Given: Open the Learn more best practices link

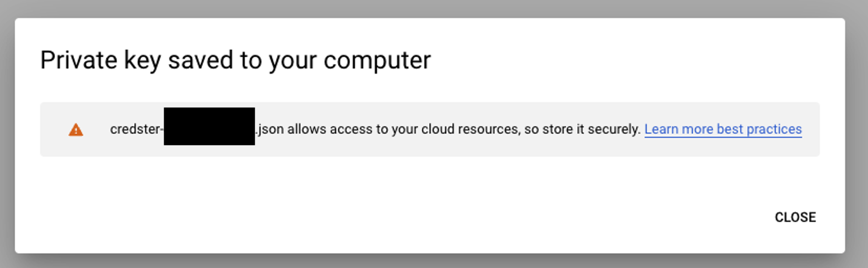Looking at the screenshot, I should (x=723, y=129).
